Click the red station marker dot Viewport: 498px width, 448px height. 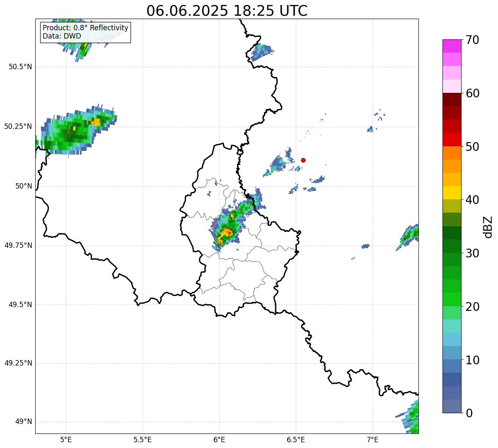(303, 160)
